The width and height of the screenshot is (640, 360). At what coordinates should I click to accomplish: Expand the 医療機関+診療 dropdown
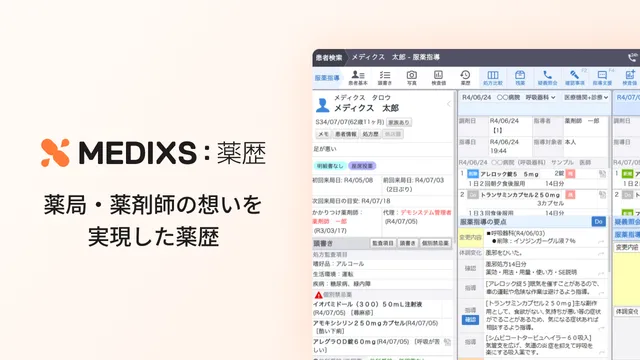(x=586, y=98)
